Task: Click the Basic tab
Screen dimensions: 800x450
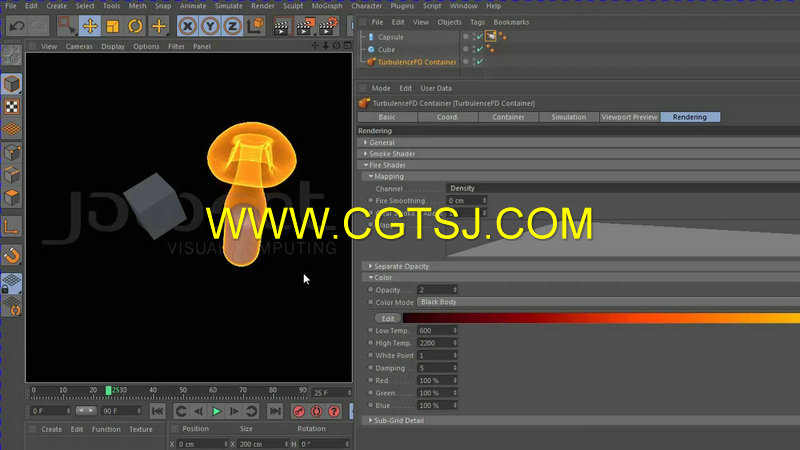Action: coord(387,117)
